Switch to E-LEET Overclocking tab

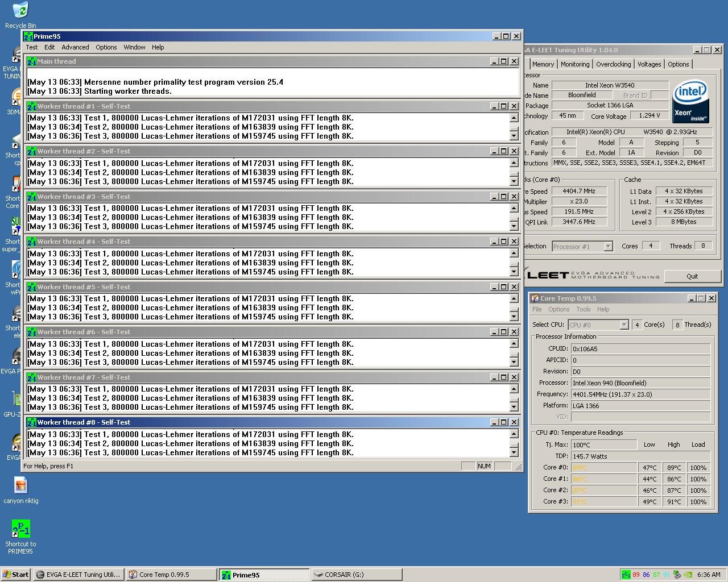[x=613, y=64]
